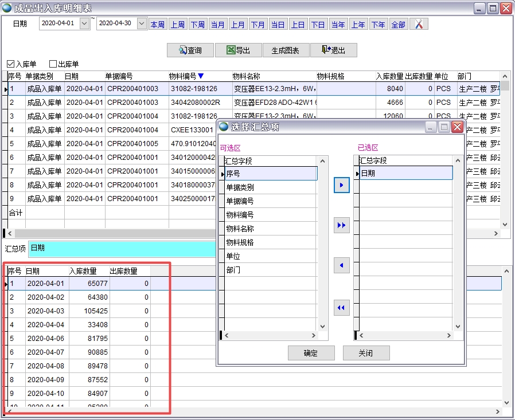This screenshot has height=420, width=515.
Task: Select the 上月 date range shortcut
Action: click(238, 24)
